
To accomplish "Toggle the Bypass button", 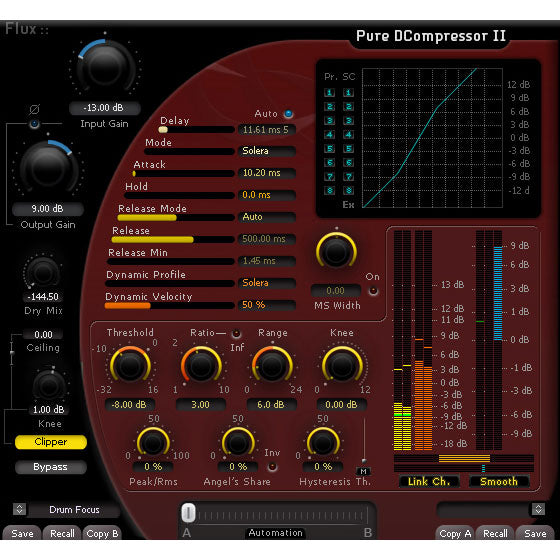I will pyautogui.click(x=51, y=467).
